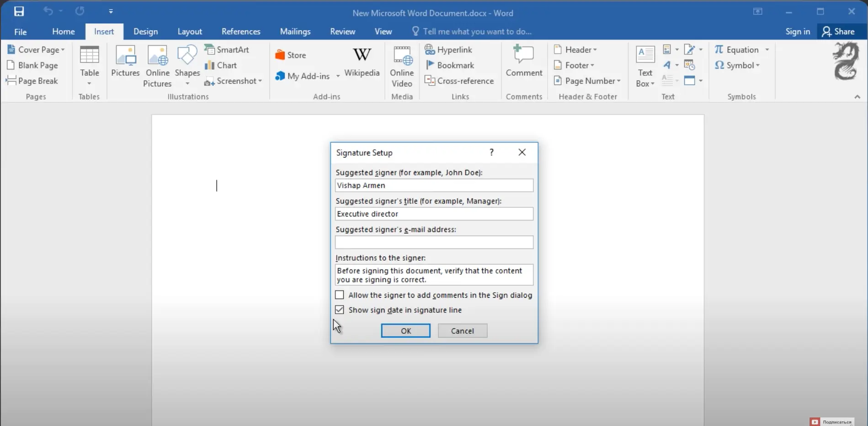Viewport: 868px width, 426px height.
Task: Click the Suggested signer name field
Action: coord(434,185)
